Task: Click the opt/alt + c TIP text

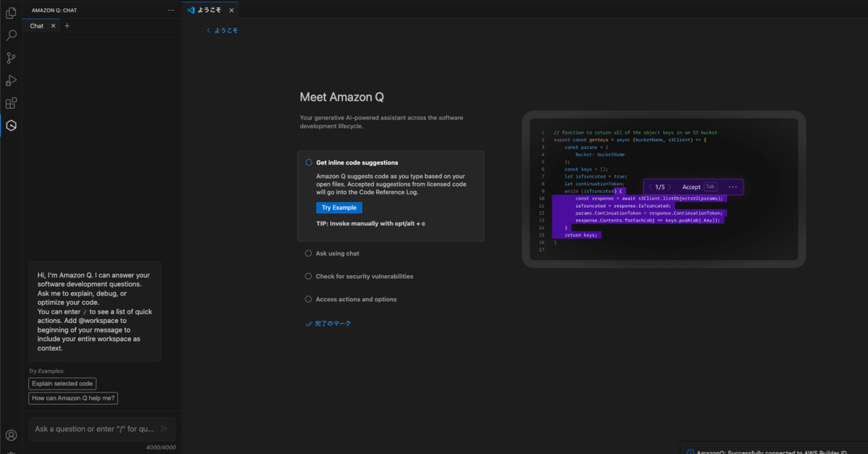Action: [x=370, y=224]
